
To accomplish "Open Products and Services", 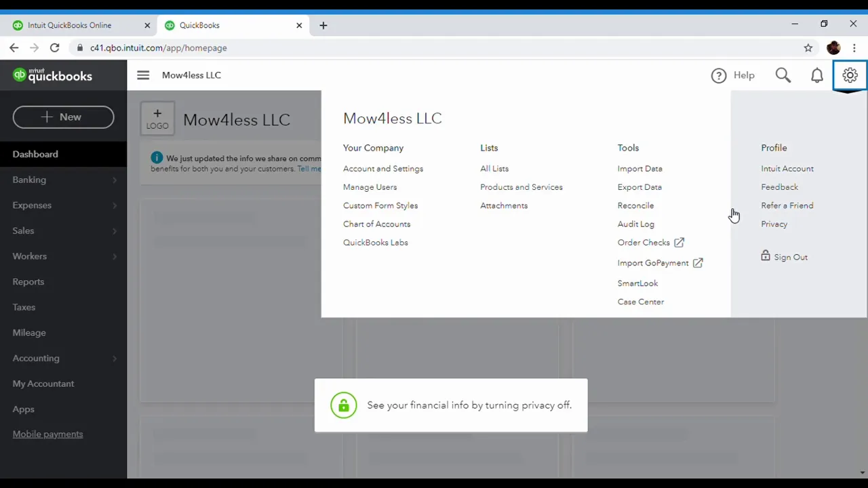I will (521, 187).
